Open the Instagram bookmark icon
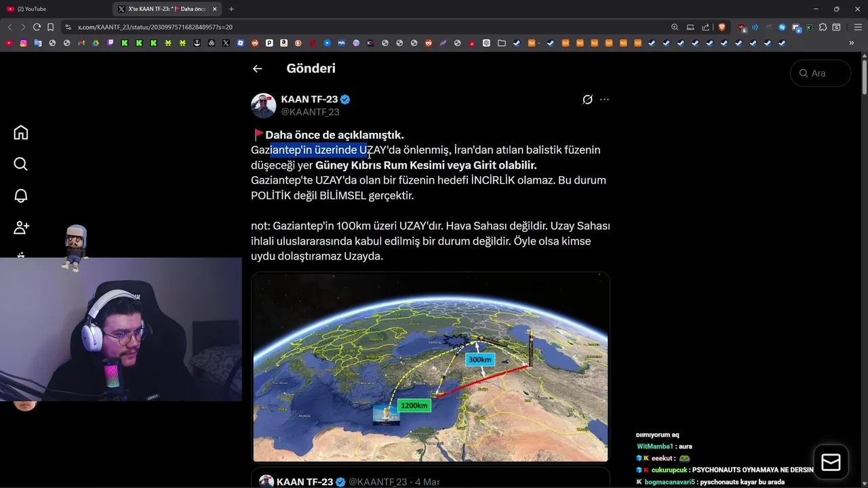 pos(23,43)
